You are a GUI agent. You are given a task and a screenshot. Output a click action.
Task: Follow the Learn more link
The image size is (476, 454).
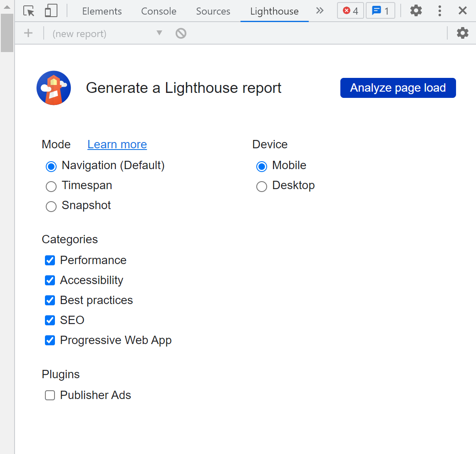(x=117, y=145)
